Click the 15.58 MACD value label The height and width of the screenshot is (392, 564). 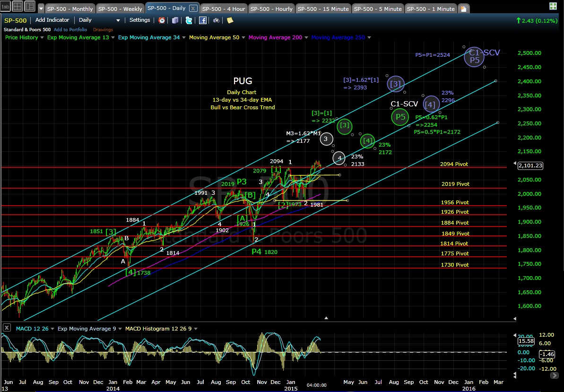[x=526, y=341]
